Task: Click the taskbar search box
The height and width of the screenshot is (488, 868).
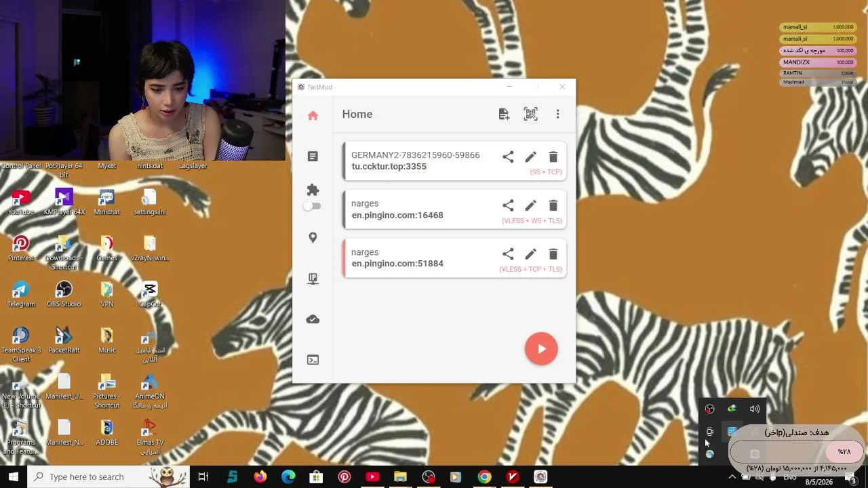Action: click(x=109, y=476)
